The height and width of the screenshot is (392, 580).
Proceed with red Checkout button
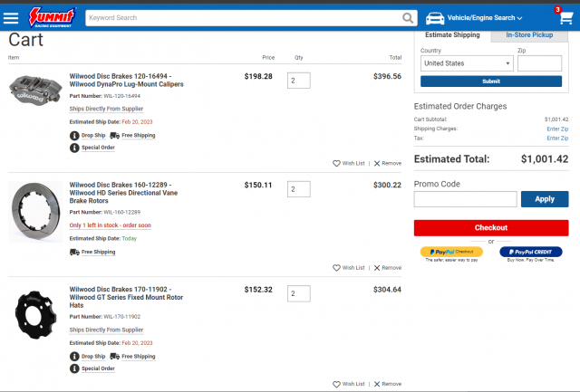click(x=491, y=228)
